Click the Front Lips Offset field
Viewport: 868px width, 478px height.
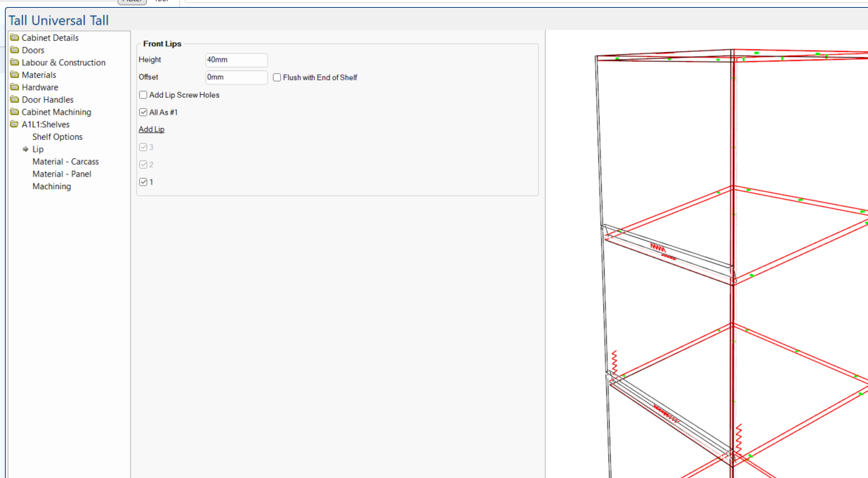pos(236,77)
